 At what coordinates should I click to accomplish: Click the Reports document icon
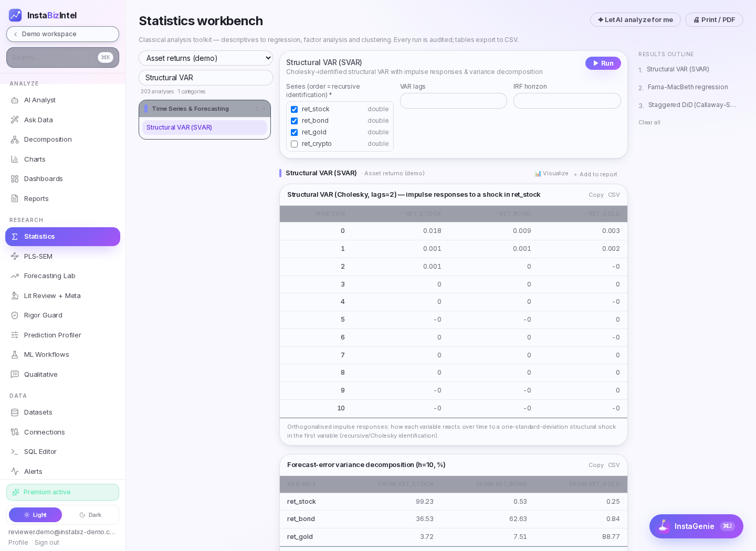tap(15, 199)
